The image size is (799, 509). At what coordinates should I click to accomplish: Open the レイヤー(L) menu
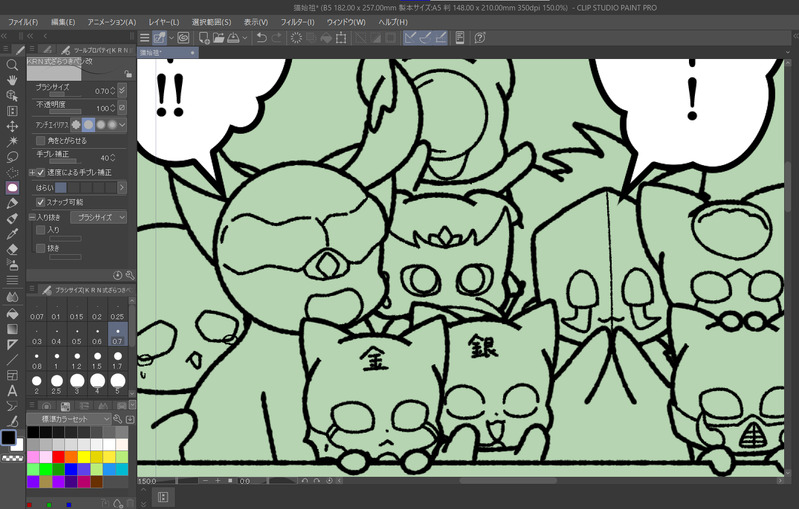click(x=164, y=22)
